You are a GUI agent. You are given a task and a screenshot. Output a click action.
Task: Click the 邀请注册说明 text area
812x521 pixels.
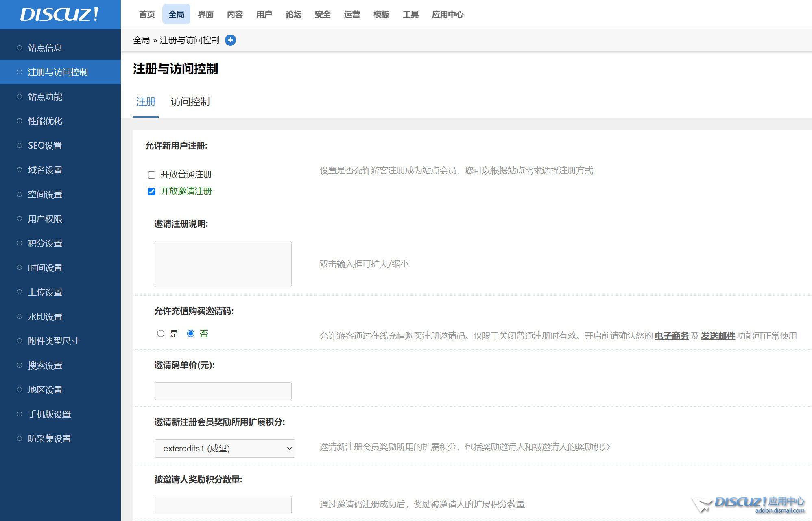pos(223,264)
